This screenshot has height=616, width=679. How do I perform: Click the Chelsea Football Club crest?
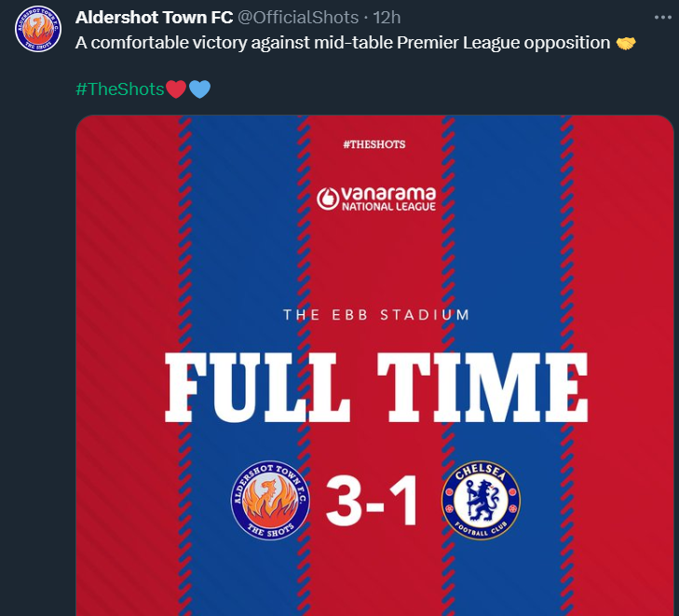point(480,502)
